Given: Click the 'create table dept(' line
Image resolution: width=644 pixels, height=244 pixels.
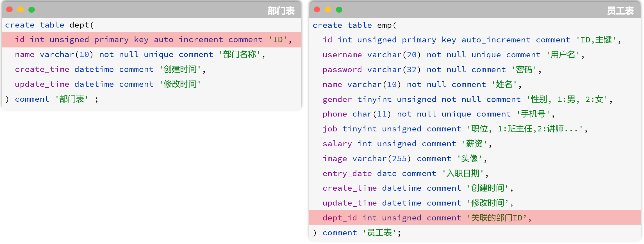Looking at the screenshot, I should click(x=49, y=25).
